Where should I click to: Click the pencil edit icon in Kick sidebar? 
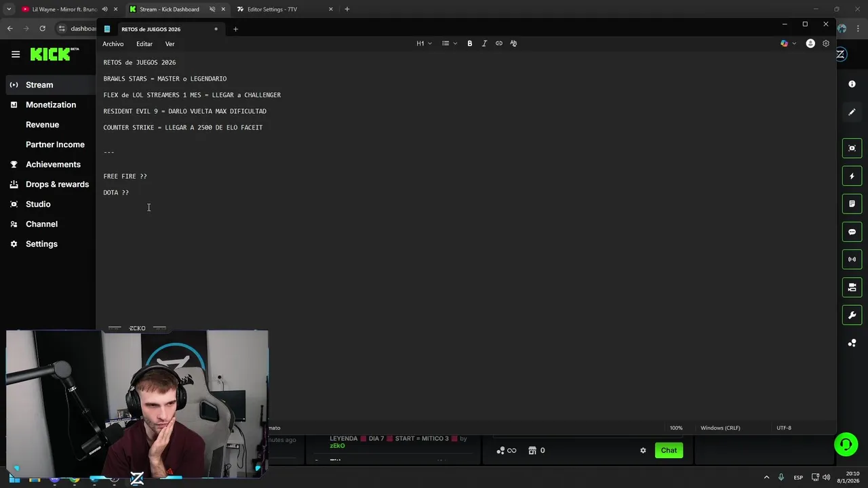(852, 112)
